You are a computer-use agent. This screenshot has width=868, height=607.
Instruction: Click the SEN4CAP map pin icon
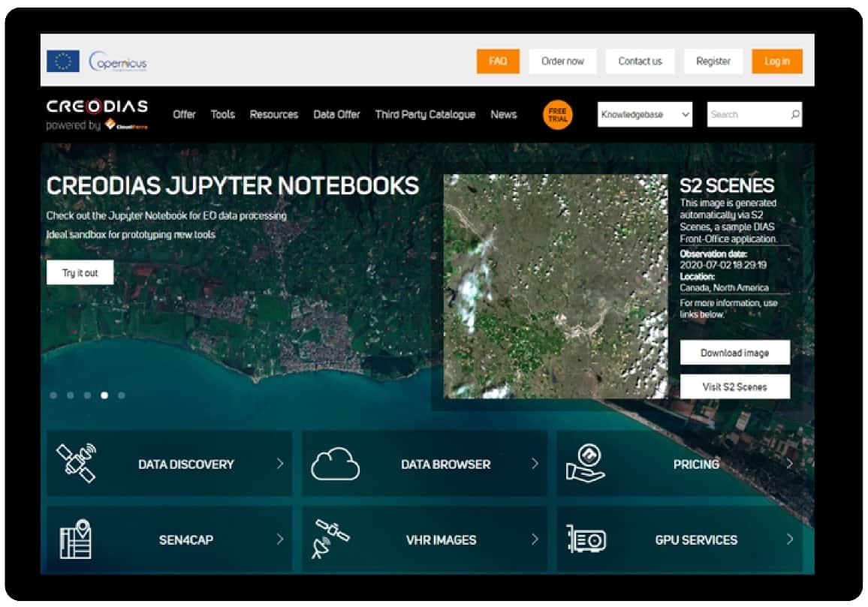click(x=76, y=539)
